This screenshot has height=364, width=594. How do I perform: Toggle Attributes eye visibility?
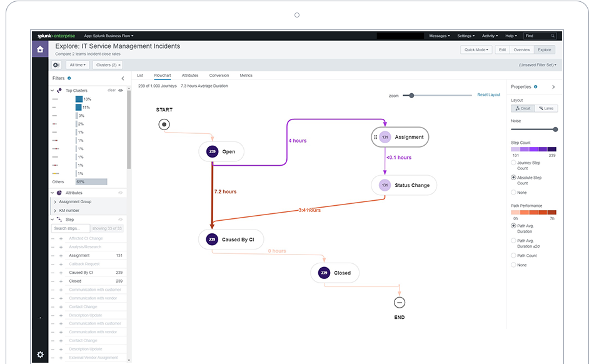coord(121,193)
